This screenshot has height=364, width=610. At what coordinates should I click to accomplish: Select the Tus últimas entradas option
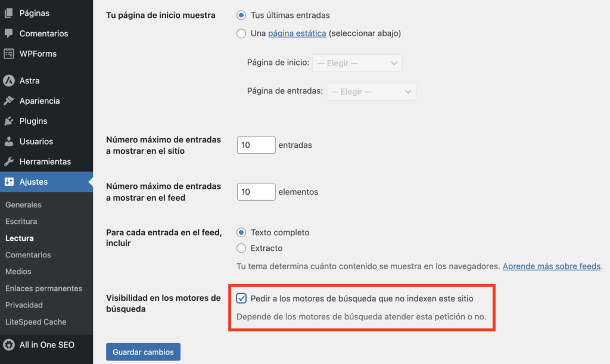pos(241,15)
